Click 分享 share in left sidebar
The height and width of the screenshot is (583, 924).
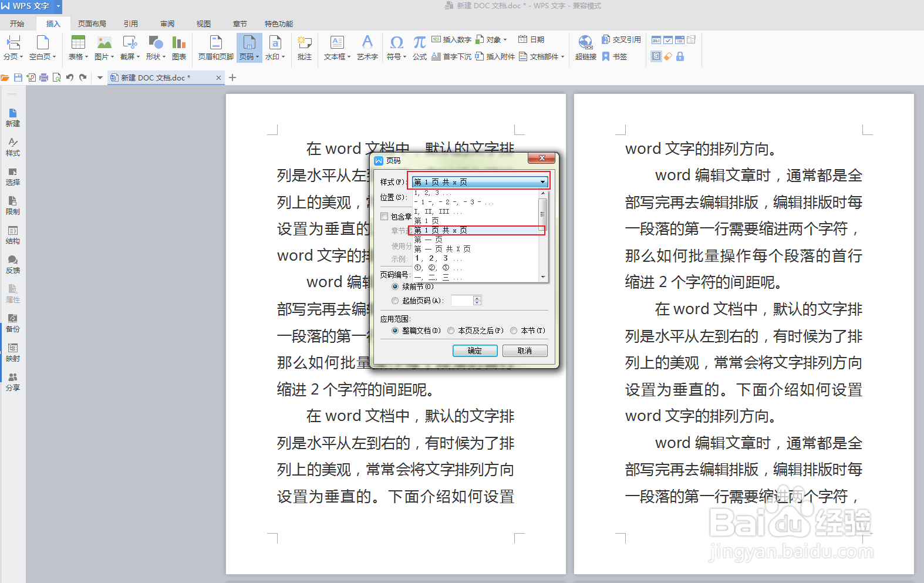(x=13, y=382)
